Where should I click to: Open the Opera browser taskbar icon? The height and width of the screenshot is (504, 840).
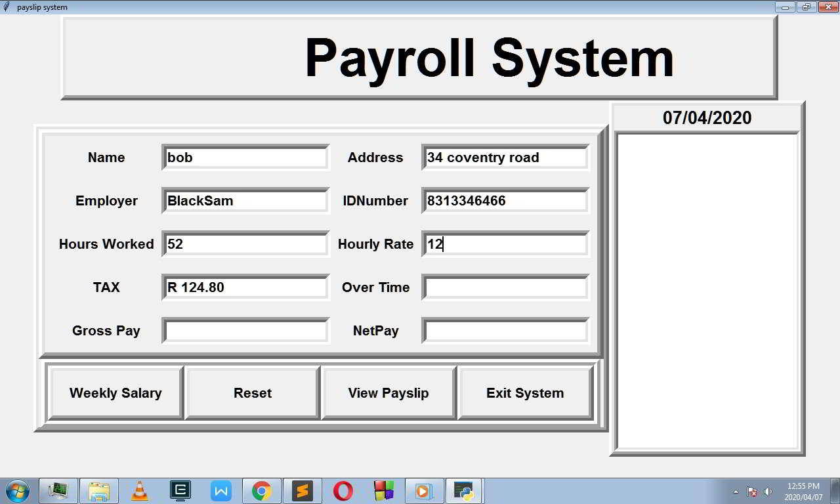[343, 491]
